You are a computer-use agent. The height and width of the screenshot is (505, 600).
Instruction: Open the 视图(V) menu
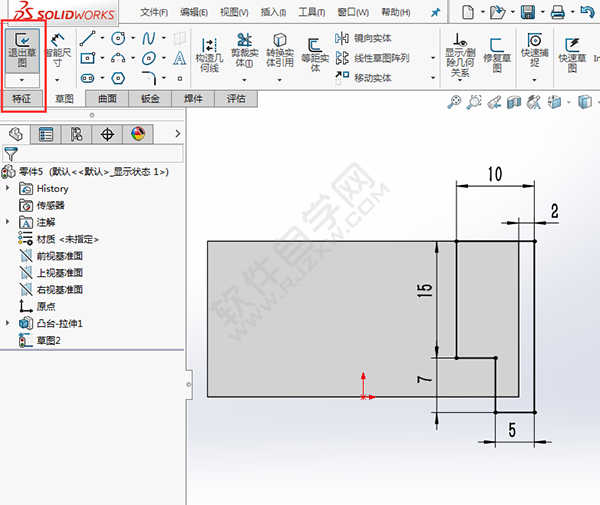point(234,12)
